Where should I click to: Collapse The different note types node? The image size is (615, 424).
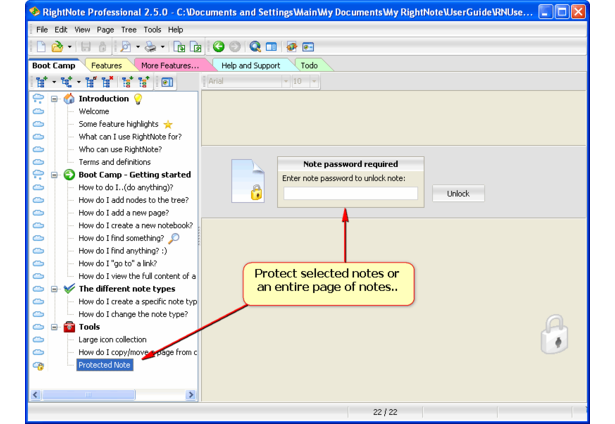pos(54,289)
